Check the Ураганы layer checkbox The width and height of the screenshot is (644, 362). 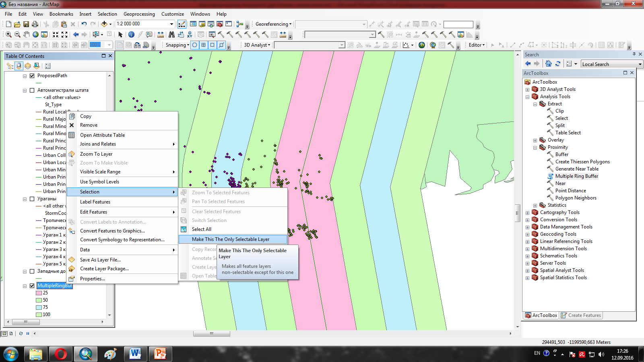click(32, 199)
